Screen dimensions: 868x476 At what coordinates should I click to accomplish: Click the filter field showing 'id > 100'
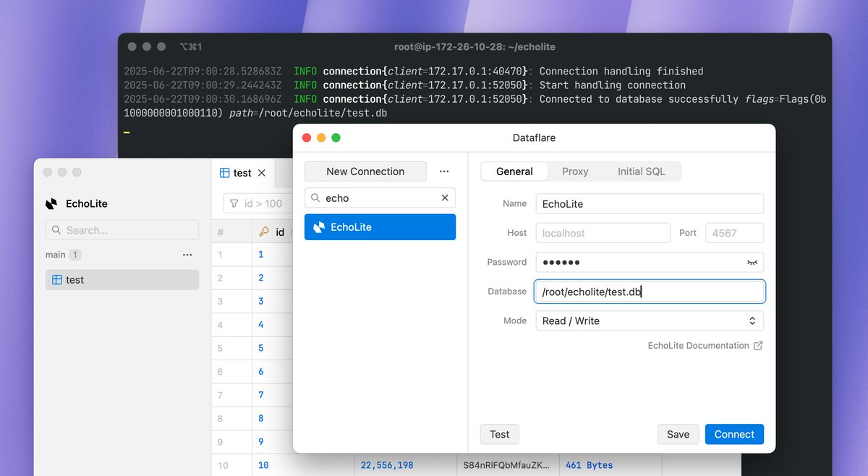click(x=258, y=203)
